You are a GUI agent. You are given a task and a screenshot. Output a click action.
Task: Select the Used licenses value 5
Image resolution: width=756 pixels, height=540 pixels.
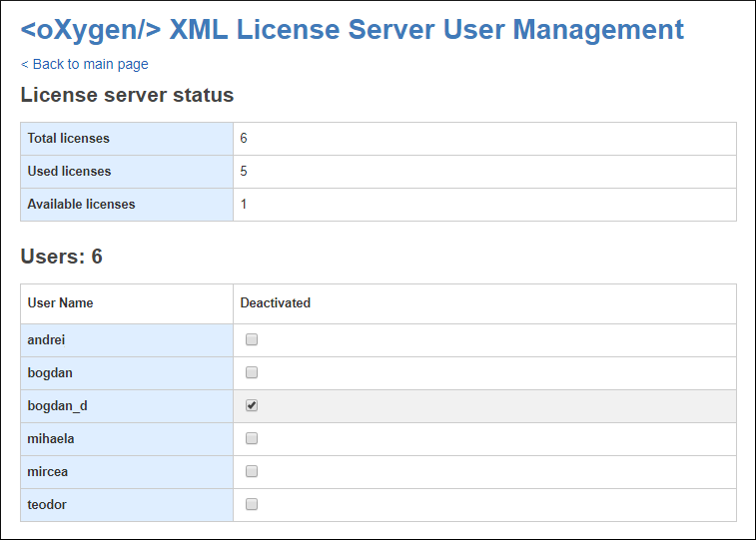pyautogui.click(x=244, y=171)
